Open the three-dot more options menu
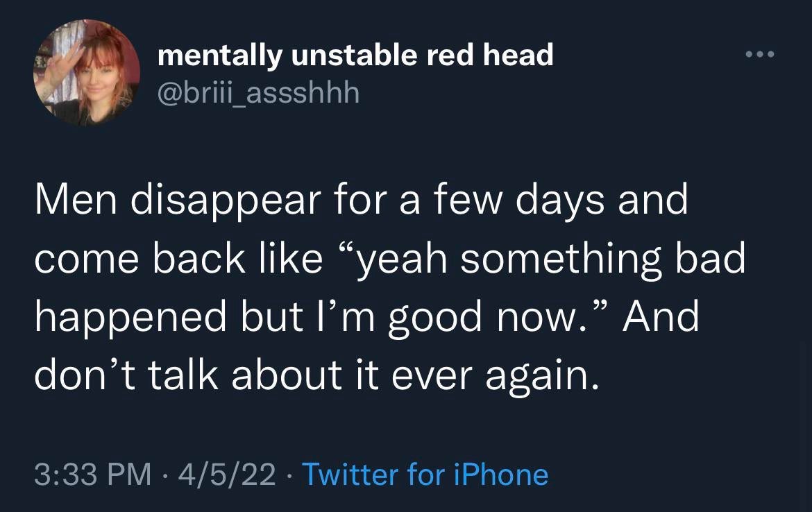Screen dimensions: 812x512 pyautogui.click(x=757, y=55)
